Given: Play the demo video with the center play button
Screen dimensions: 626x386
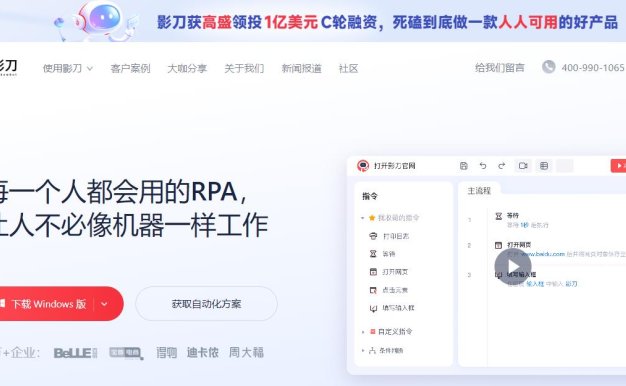Looking at the screenshot, I should click(513, 267).
